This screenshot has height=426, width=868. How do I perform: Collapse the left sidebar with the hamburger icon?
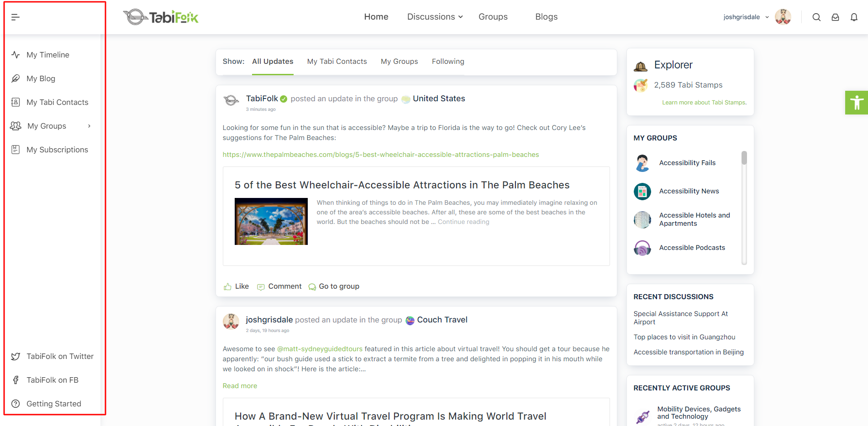click(x=16, y=17)
